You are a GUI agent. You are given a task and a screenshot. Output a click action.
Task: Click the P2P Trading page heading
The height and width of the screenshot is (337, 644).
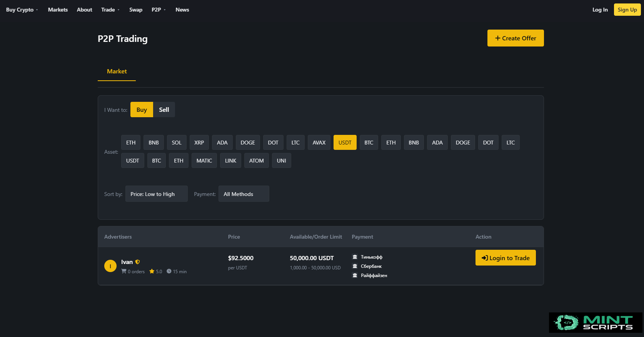click(x=123, y=39)
